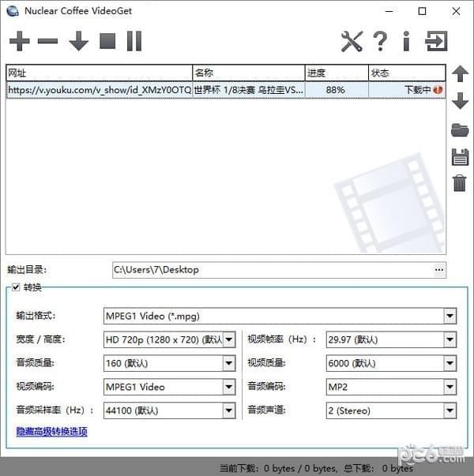Open 音频质量 160 dropdown

pyautogui.click(x=229, y=363)
